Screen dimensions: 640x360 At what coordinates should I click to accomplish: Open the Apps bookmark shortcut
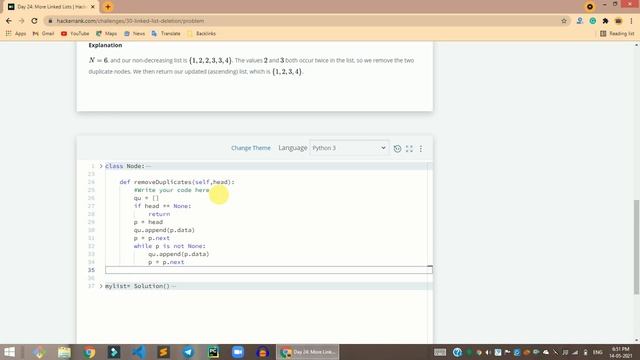[x=16, y=33]
